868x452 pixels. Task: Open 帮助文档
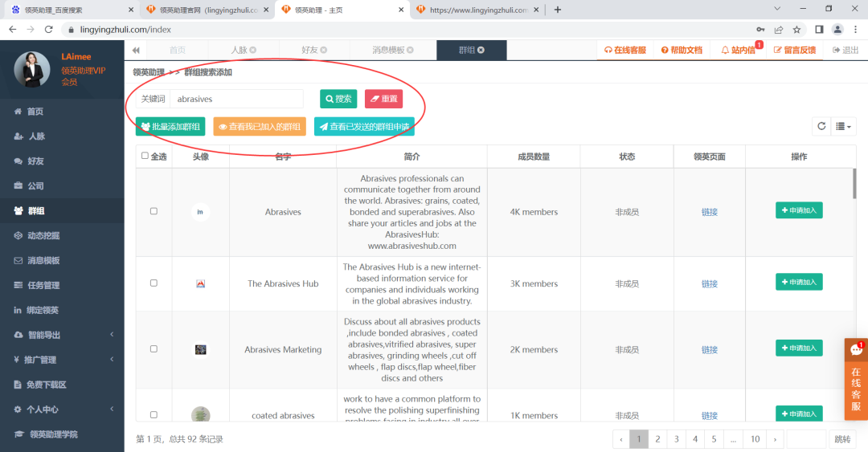coord(682,50)
